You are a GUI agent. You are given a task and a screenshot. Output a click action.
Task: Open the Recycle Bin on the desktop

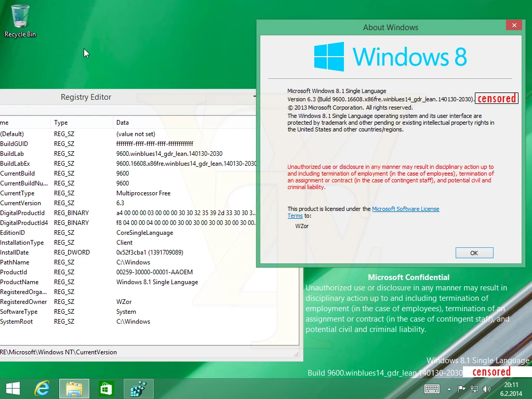click(x=20, y=16)
